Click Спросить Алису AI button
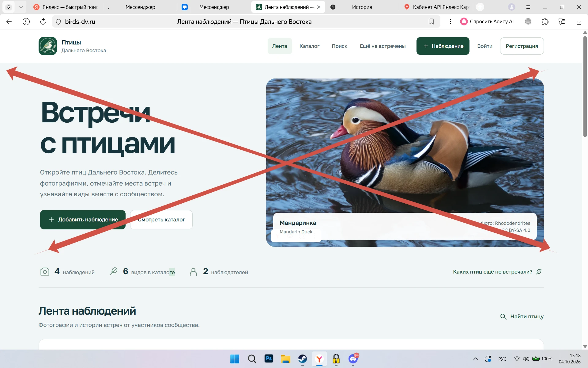588x368 pixels. click(487, 21)
